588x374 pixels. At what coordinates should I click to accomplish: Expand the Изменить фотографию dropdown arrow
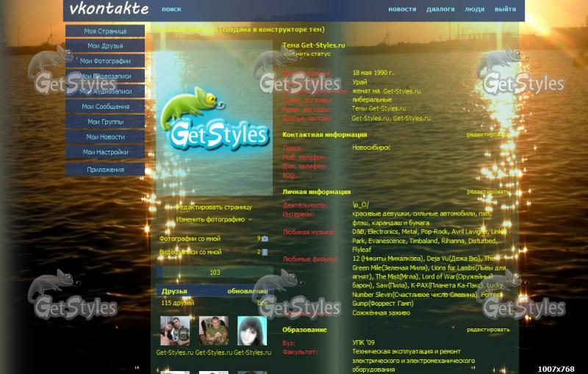pos(250,220)
